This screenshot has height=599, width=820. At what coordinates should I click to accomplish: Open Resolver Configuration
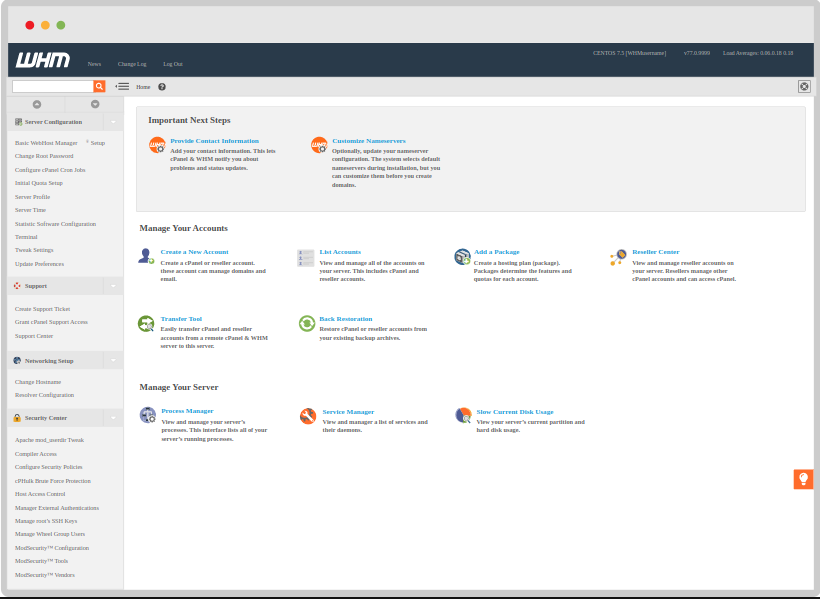pos(44,395)
